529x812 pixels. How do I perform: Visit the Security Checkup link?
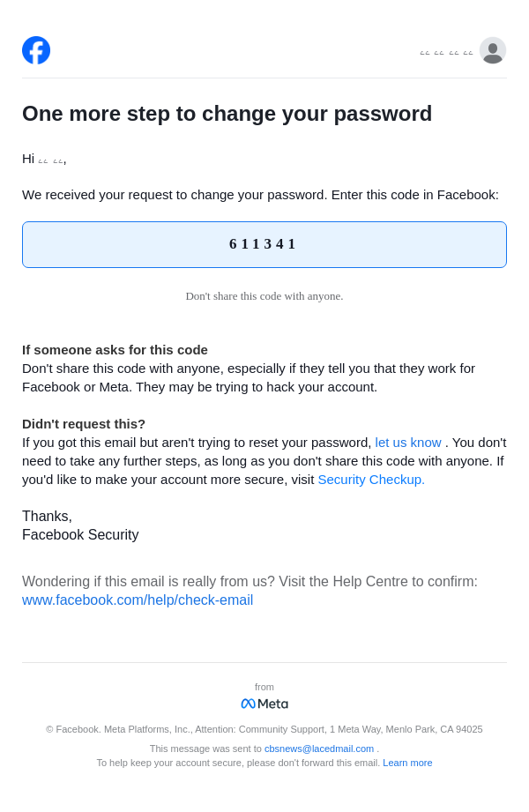click(x=371, y=480)
